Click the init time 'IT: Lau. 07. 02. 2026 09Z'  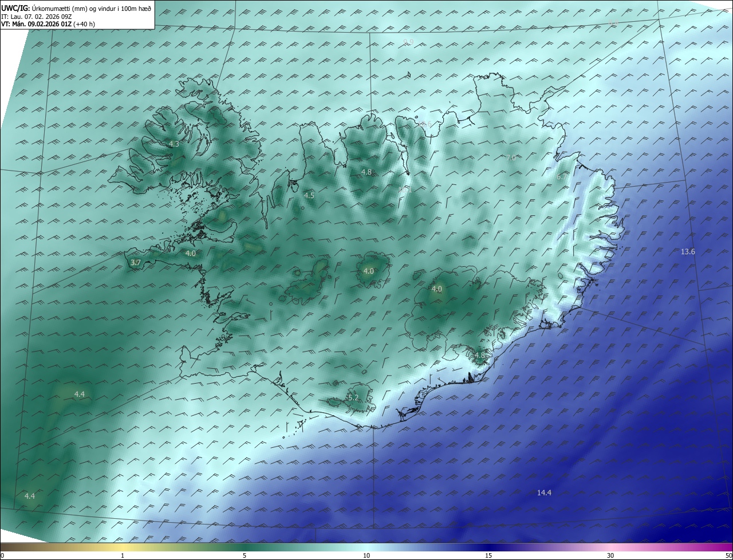click(x=36, y=17)
